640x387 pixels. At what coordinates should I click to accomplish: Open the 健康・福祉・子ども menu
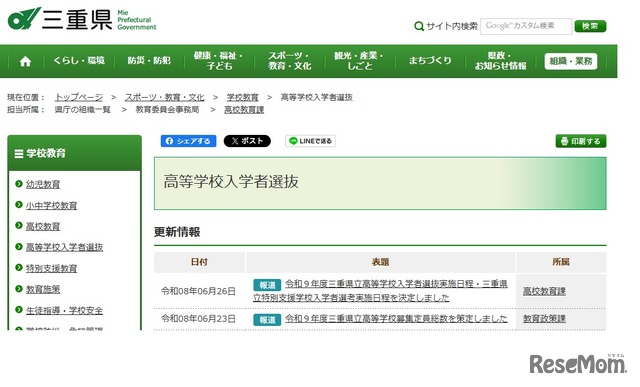[x=219, y=61]
